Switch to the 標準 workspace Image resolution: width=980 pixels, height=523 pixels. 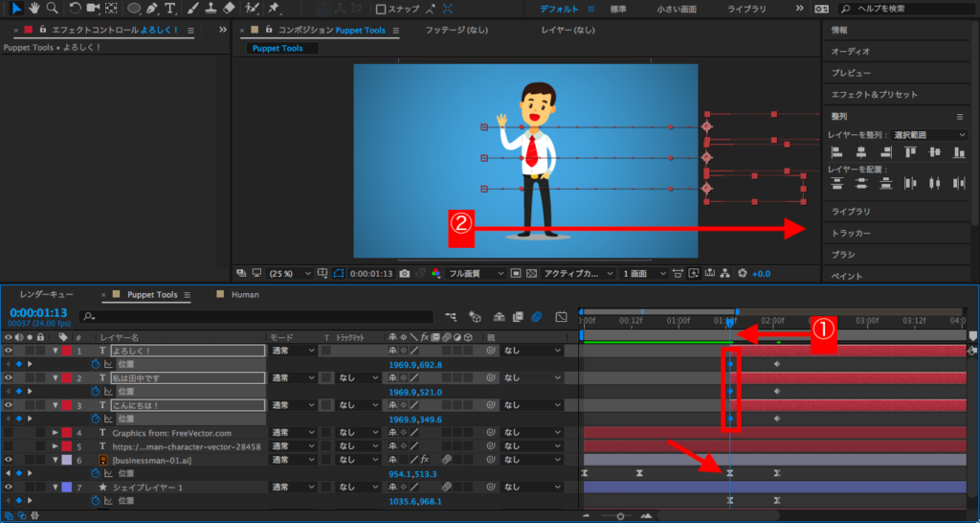click(618, 9)
